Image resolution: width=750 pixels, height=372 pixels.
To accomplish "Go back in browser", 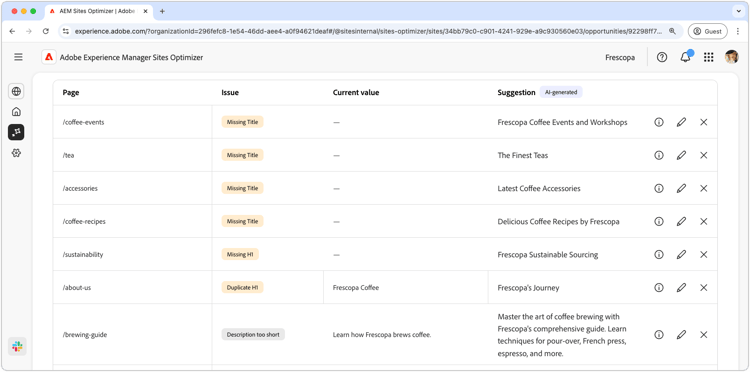I will (x=12, y=31).
